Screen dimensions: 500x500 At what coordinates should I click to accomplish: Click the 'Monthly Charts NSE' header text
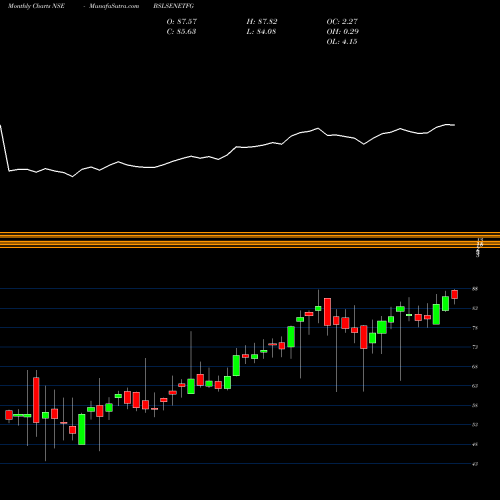point(36,6)
